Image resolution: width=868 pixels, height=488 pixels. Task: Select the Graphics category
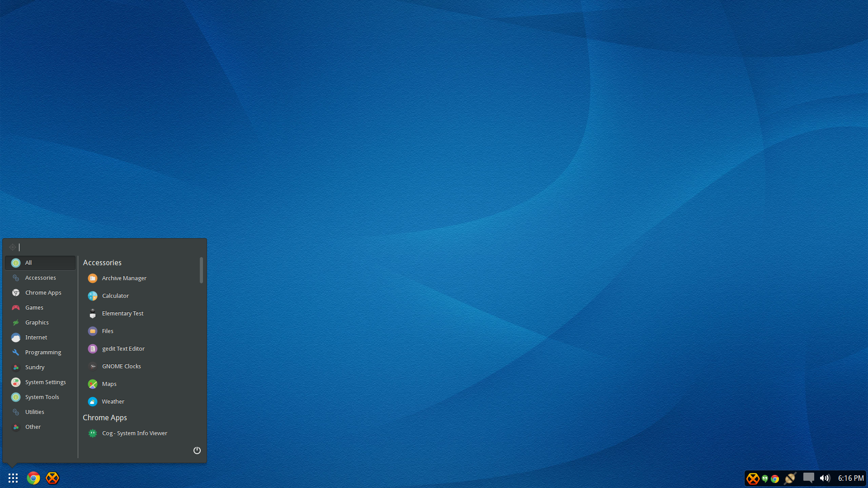(x=40, y=322)
